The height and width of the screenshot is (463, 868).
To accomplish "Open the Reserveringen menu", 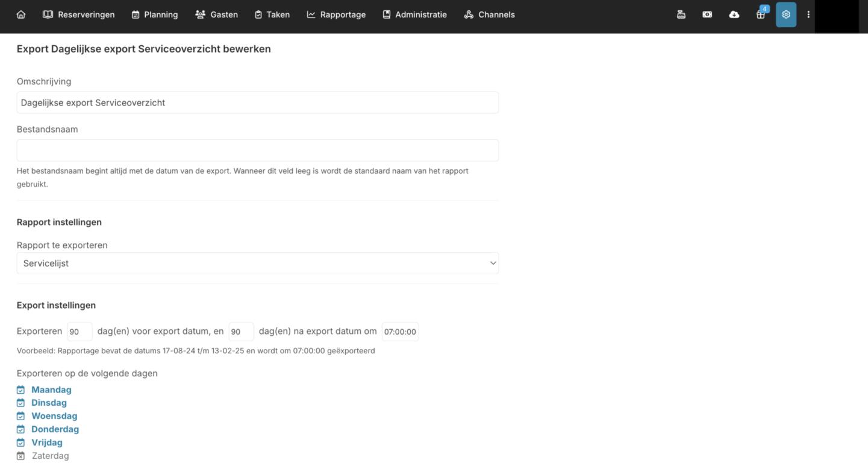I will coord(79,14).
